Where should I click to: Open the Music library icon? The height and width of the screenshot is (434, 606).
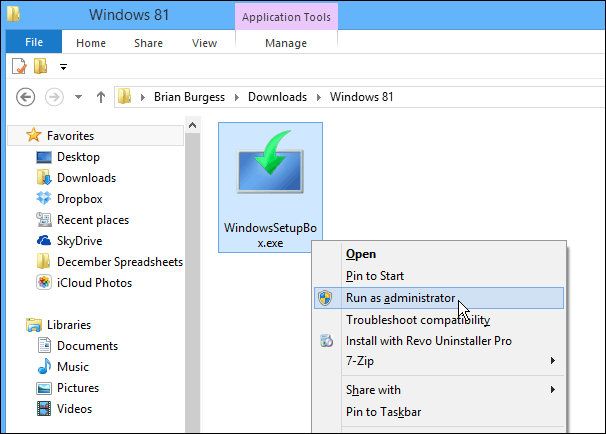pyautogui.click(x=44, y=366)
